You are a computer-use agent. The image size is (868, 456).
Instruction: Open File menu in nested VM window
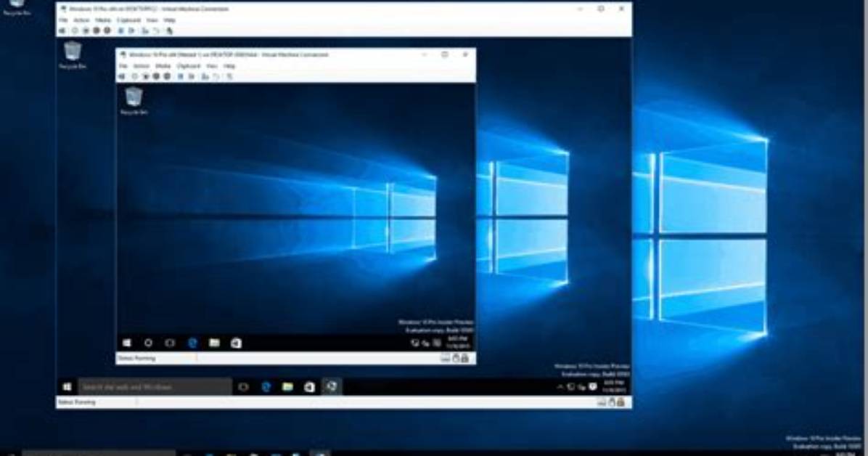pos(123,66)
